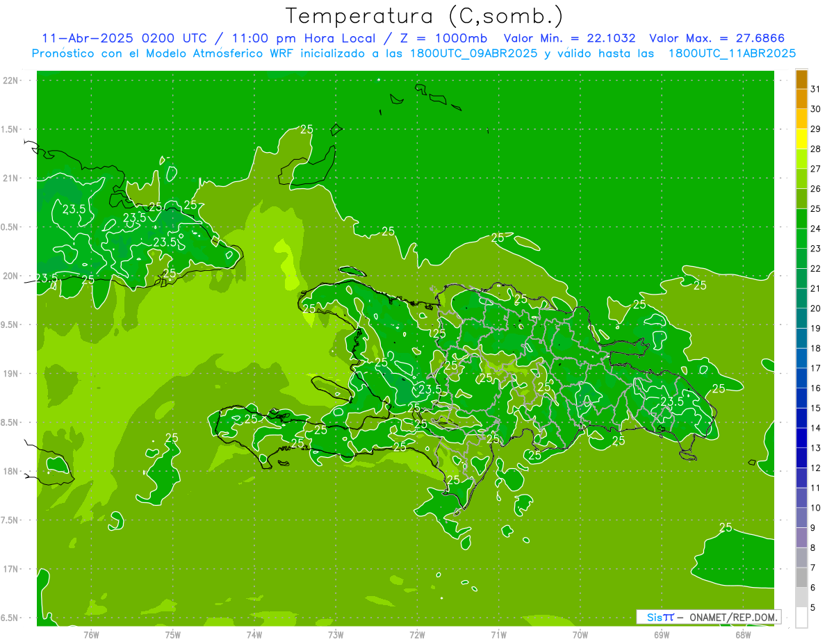This screenshot has width=834, height=644.
Task: Click the initialization time 1800UTC_09ABR2025
Action: click(473, 53)
